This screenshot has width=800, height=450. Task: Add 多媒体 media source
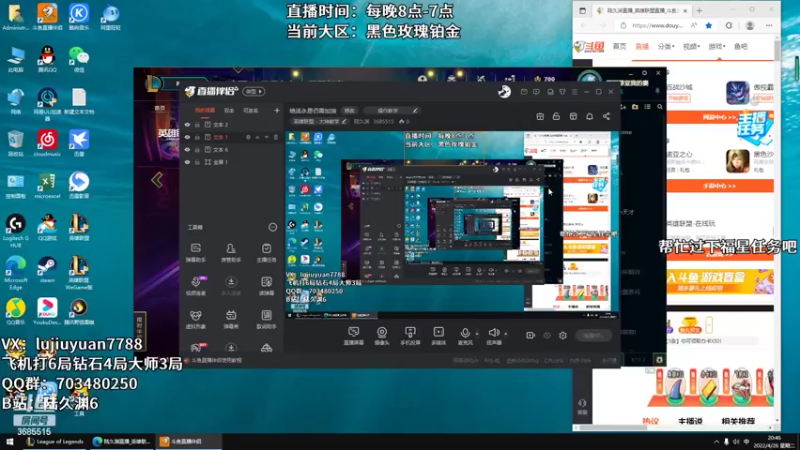[x=438, y=336]
